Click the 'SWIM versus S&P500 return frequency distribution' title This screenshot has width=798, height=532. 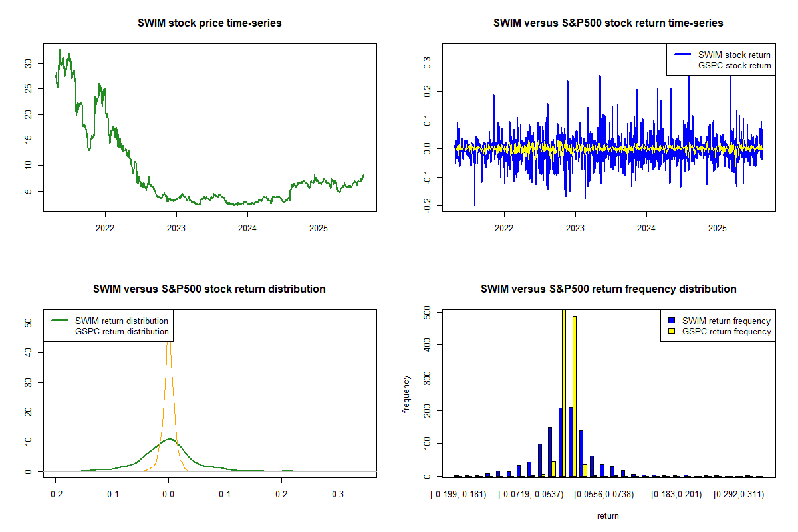(x=608, y=289)
